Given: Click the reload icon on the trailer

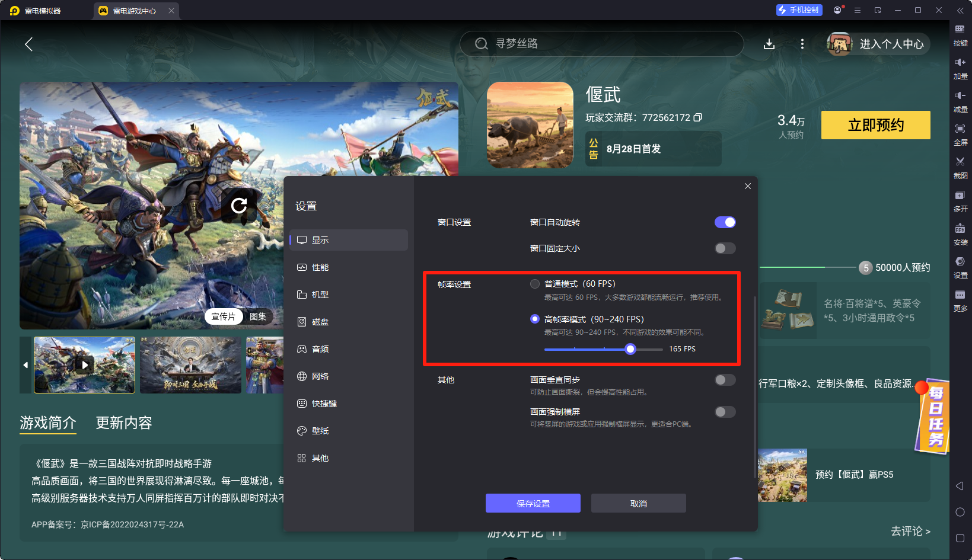Looking at the screenshot, I should pyautogui.click(x=239, y=206).
